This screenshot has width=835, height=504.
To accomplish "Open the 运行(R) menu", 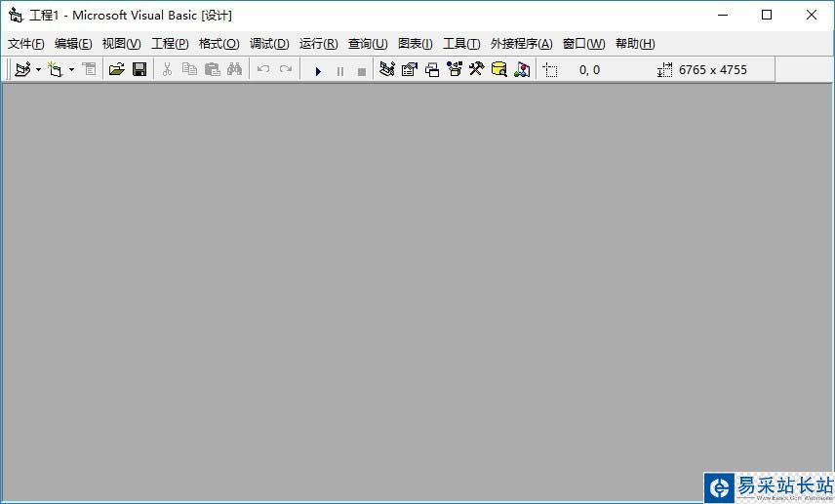I will (318, 44).
